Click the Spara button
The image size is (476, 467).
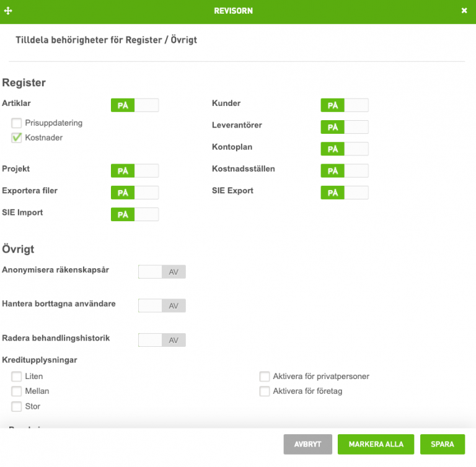[443, 444]
